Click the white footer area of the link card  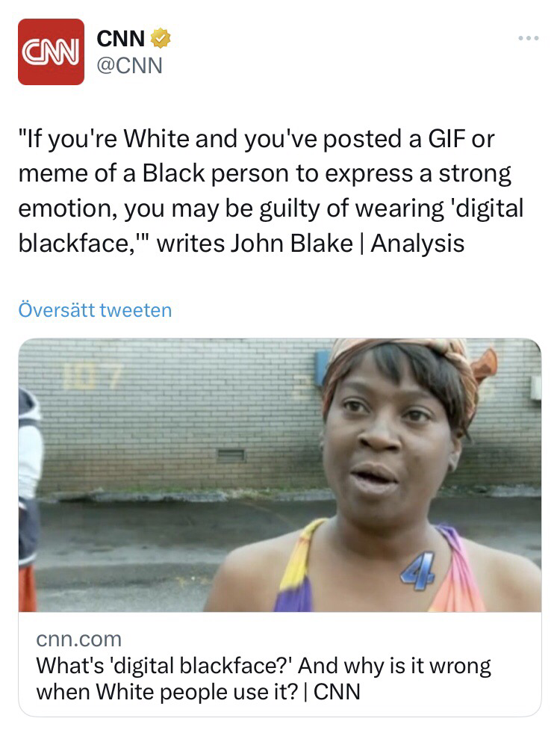(280, 664)
